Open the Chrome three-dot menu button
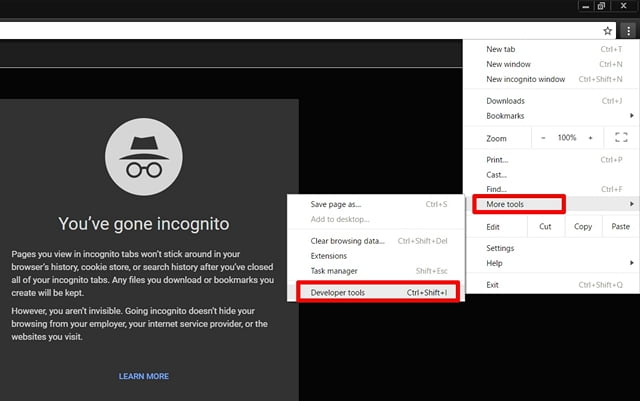The height and width of the screenshot is (401, 640). click(x=628, y=31)
